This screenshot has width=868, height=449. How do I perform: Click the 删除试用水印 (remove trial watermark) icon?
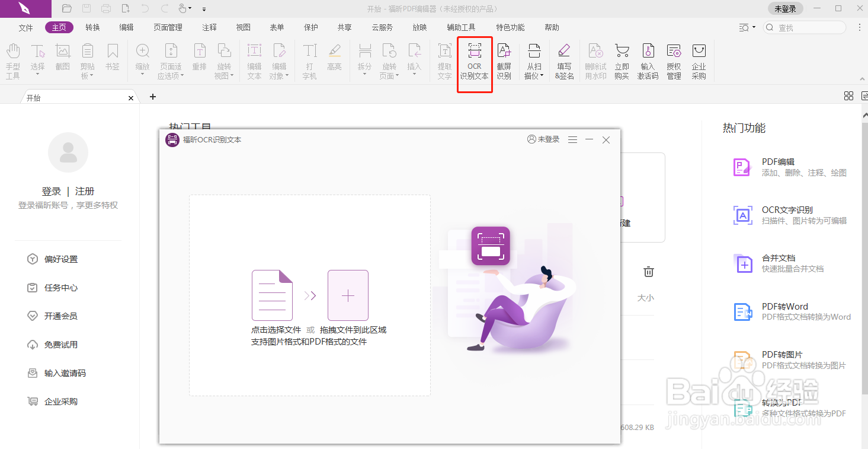[x=595, y=62]
